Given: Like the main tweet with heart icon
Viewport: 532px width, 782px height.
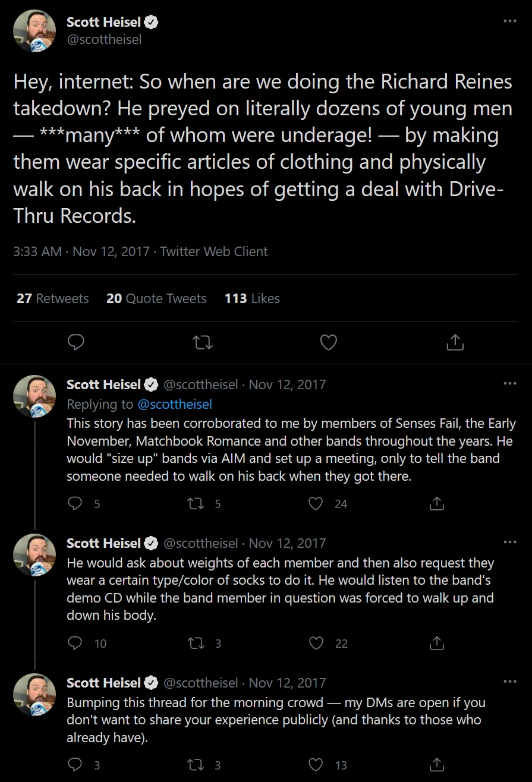Looking at the screenshot, I should pos(329,342).
